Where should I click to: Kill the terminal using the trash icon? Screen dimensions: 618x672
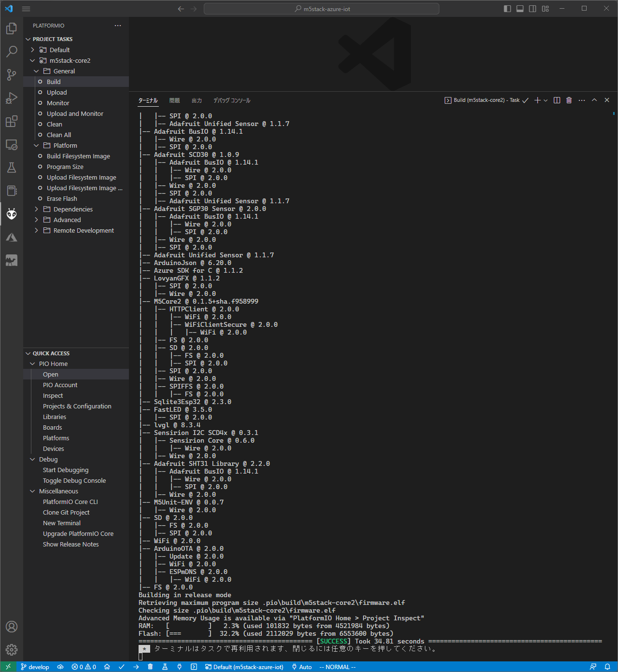pyautogui.click(x=569, y=100)
